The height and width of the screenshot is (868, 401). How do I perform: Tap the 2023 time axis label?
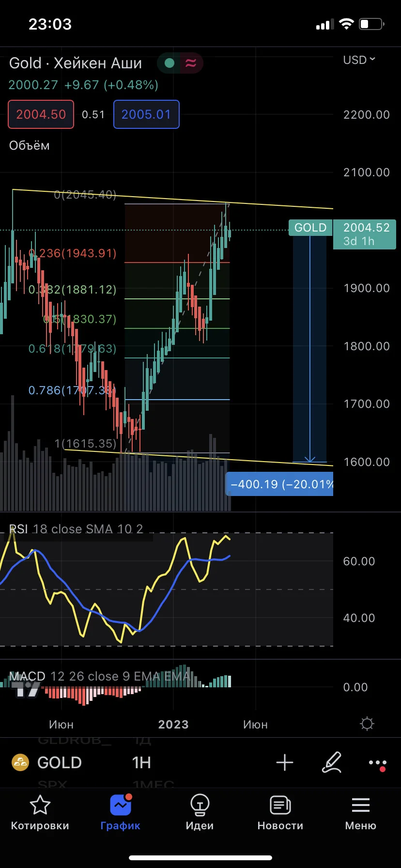tap(173, 725)
